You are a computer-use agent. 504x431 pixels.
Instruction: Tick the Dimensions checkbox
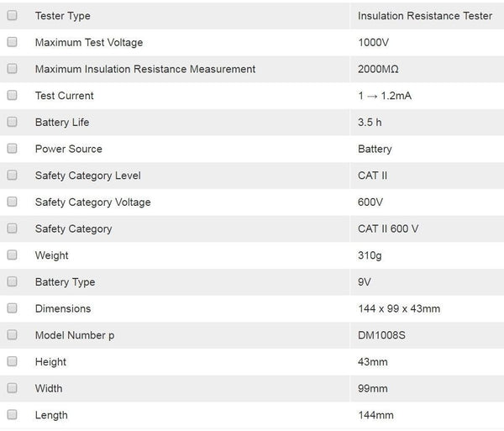12,308
